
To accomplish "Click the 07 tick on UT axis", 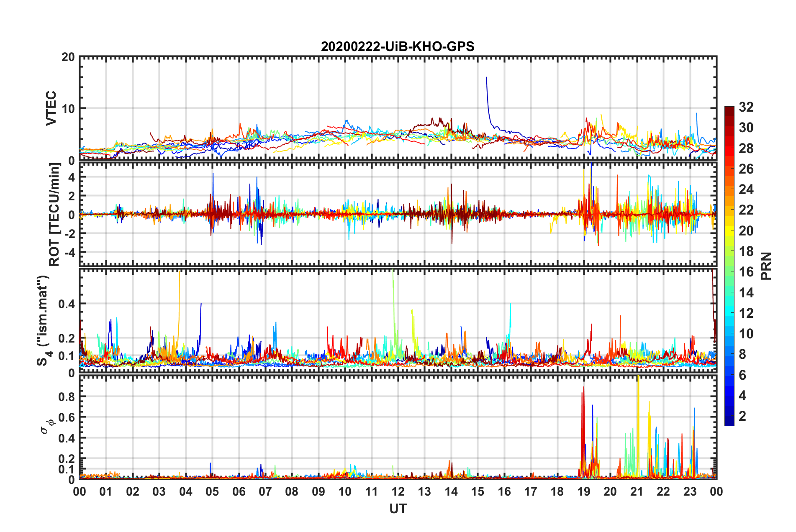I will [265, 491].
